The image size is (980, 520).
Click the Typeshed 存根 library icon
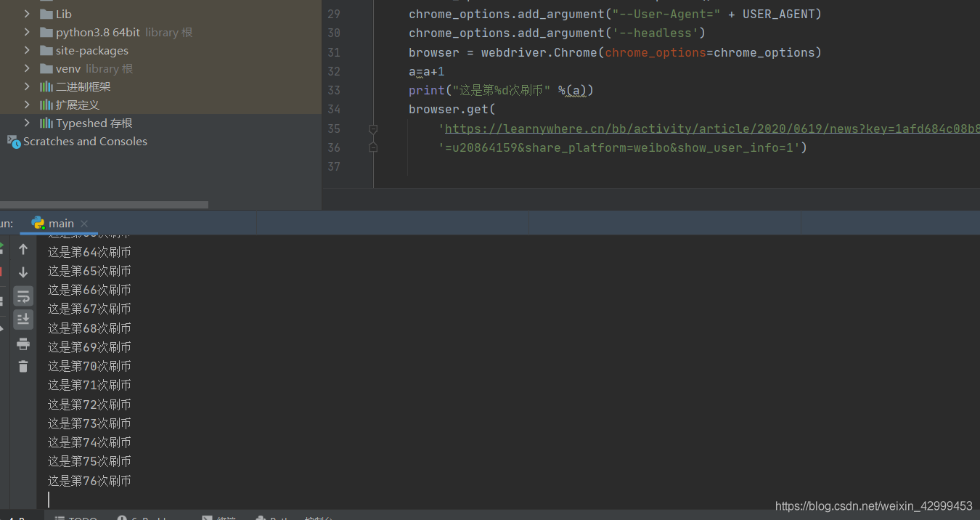46,123
